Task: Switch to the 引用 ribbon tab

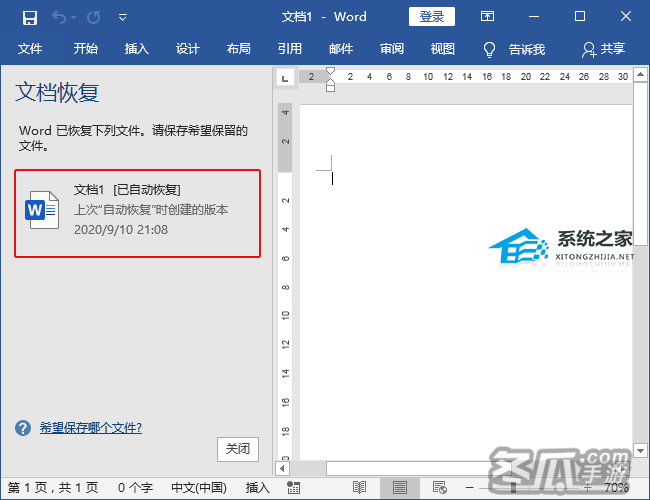Action: (x=289, y=49)
